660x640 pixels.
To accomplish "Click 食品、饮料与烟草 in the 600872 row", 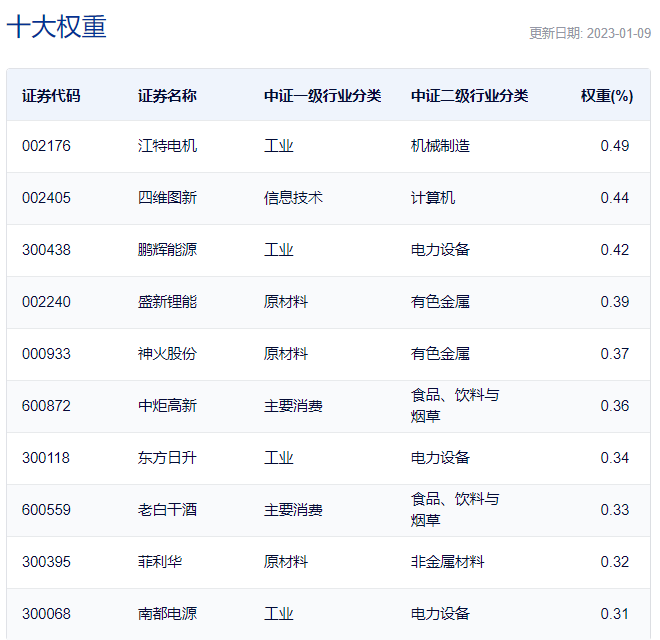I will [455, 406].
